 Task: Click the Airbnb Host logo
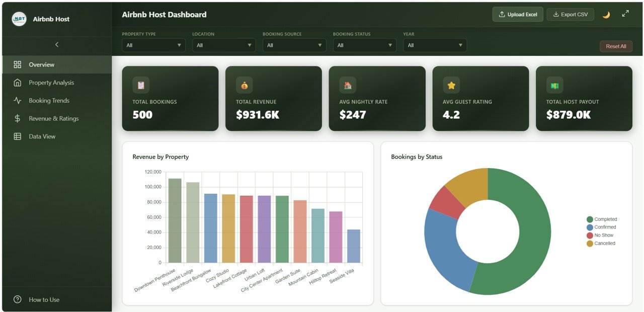point(19,19)
